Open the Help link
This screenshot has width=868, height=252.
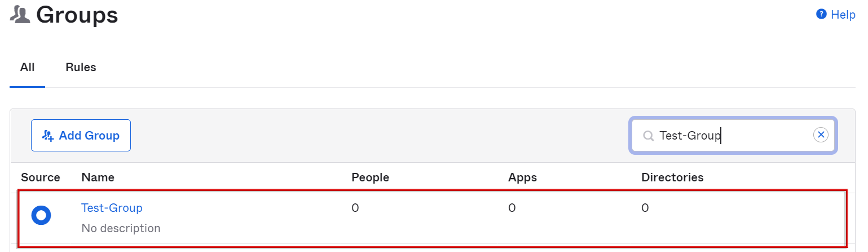(843, 15)
